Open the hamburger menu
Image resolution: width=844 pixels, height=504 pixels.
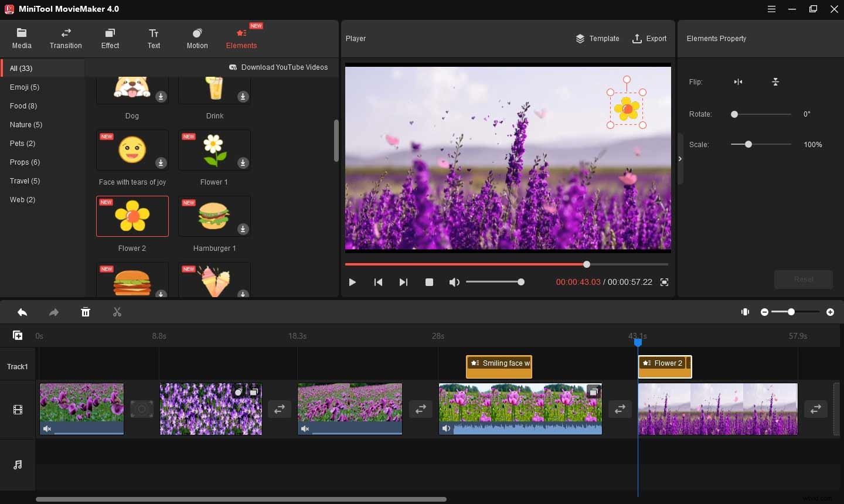771,9
